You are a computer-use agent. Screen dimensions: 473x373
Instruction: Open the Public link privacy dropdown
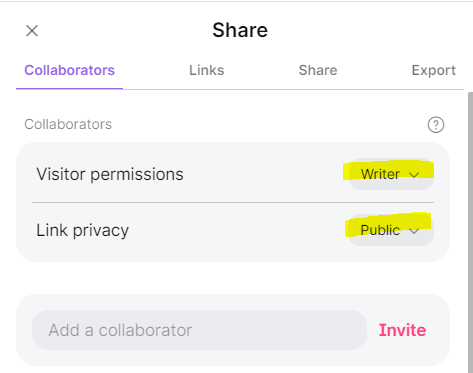point(391,230)
